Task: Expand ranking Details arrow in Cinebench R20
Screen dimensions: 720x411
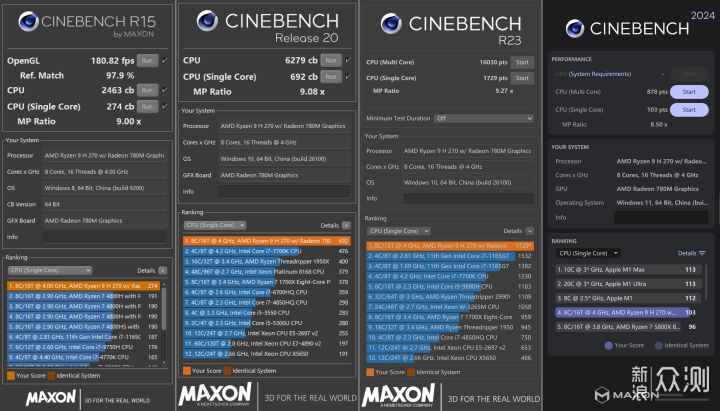Action: pyautogui.click(x=346, y=225)
